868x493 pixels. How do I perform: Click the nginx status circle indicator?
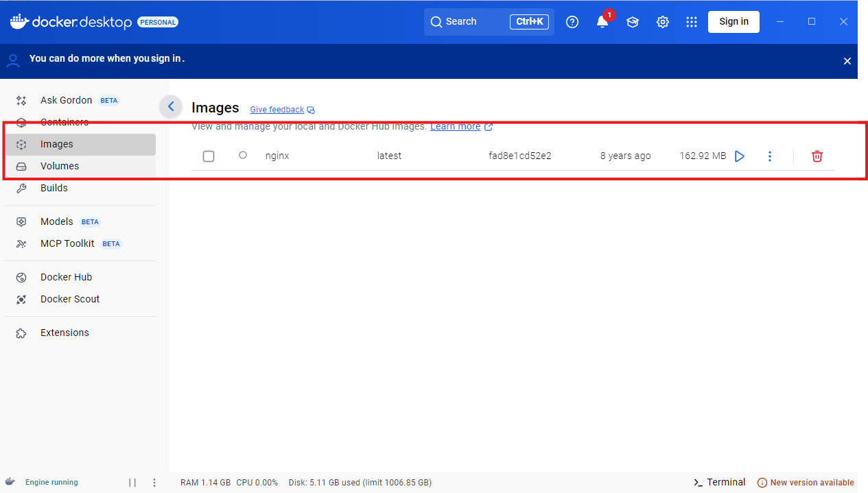click(243, 155)
